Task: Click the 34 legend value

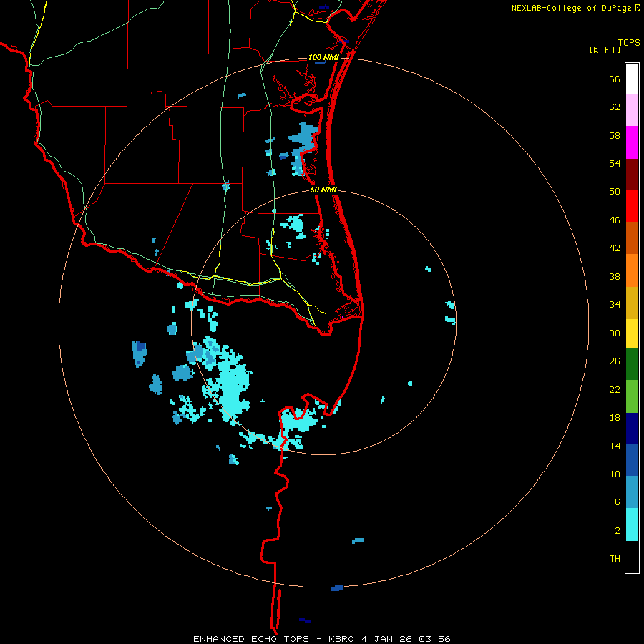Action: pyautogui.click(x=615, y=304)
